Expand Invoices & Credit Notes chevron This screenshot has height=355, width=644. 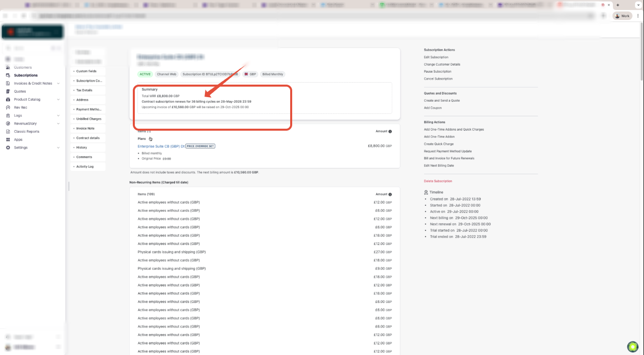(x=58, y=83)
